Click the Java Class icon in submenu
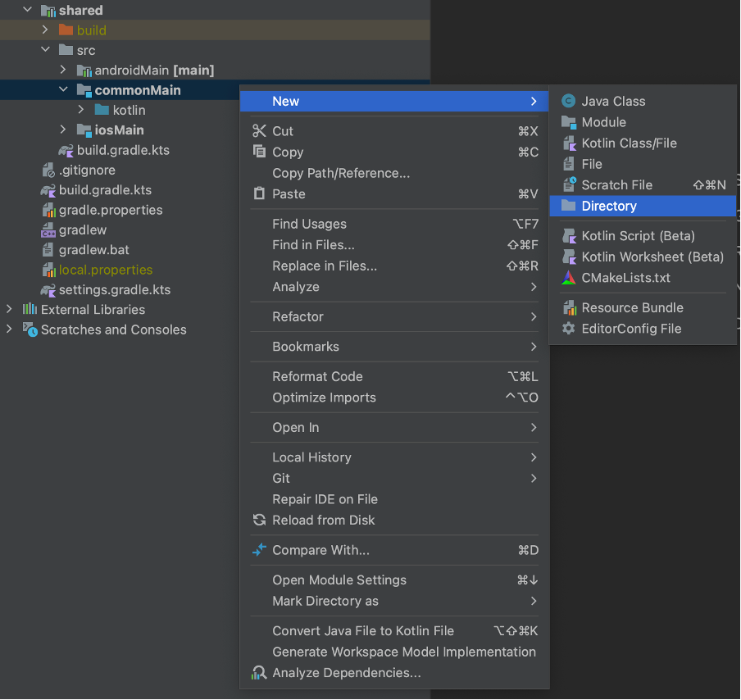Screen dimensions: 741x700 pos(568,101)
